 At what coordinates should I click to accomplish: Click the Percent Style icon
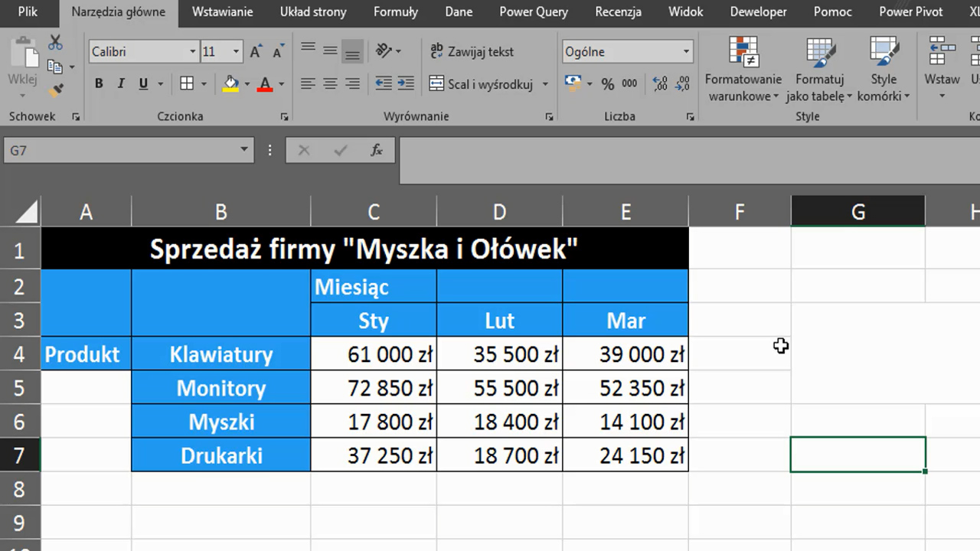coord(607,84)
